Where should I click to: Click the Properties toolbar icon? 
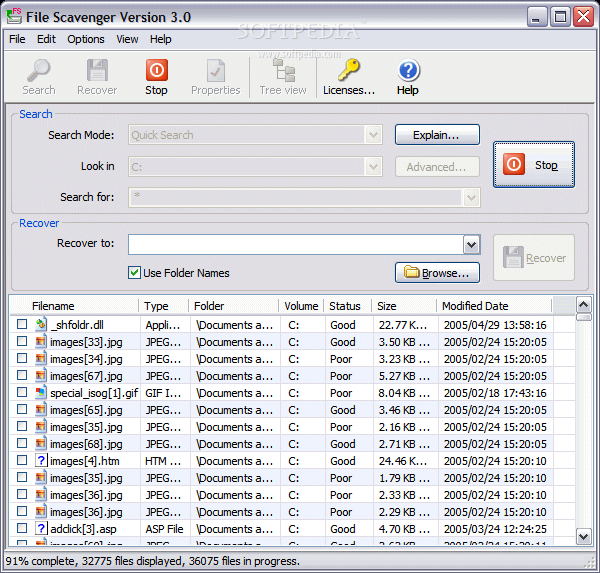click(x=216, y=70)
